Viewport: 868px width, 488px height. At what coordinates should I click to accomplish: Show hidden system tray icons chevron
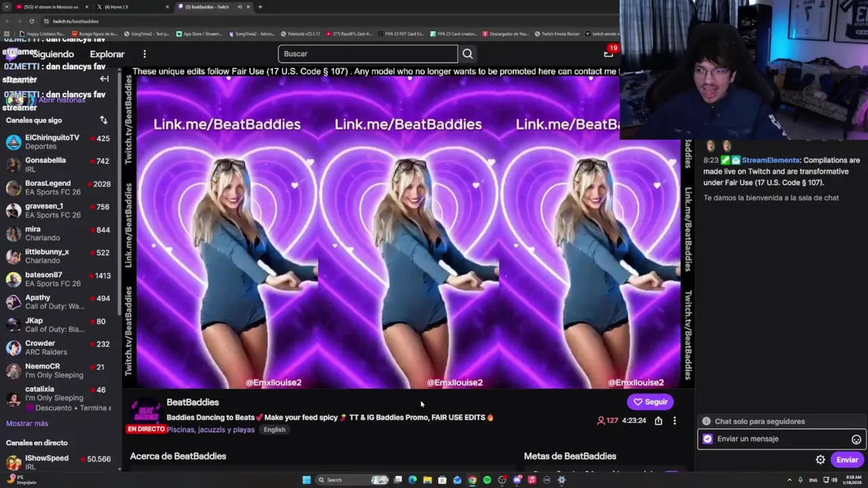[789, 480]
